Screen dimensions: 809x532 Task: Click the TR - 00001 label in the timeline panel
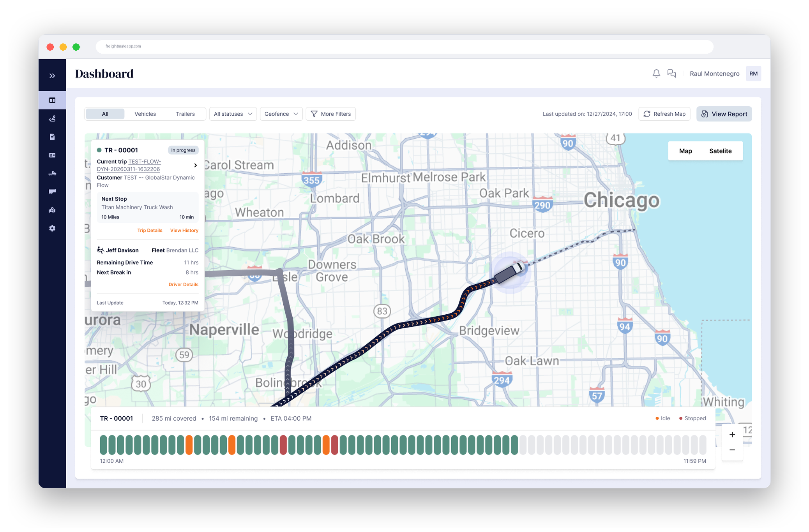coord(116,418)
